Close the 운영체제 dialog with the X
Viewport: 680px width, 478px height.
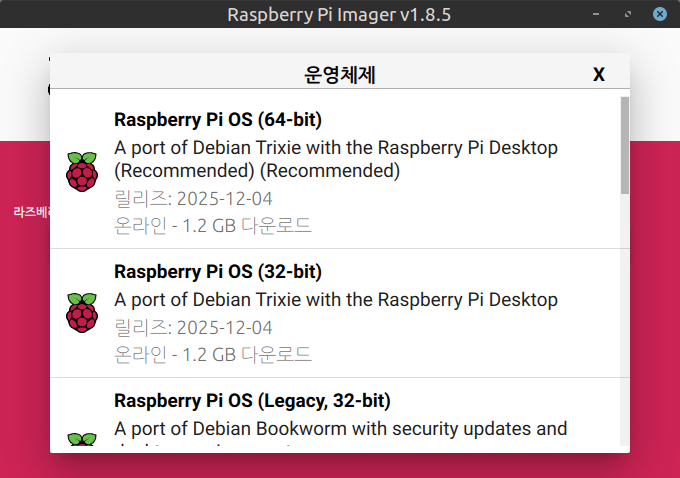599,74
